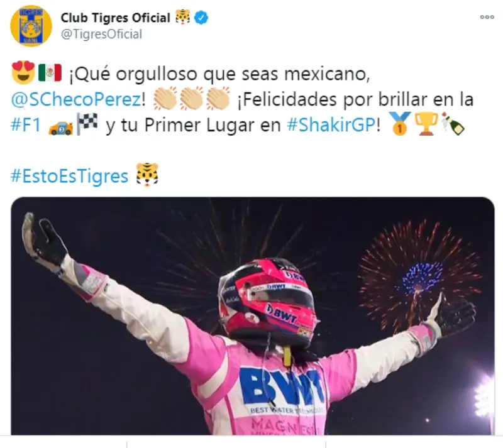Click the race car emoji after #F1
Viewport: 503px width, 448px height.
click(x=60, y=128)
